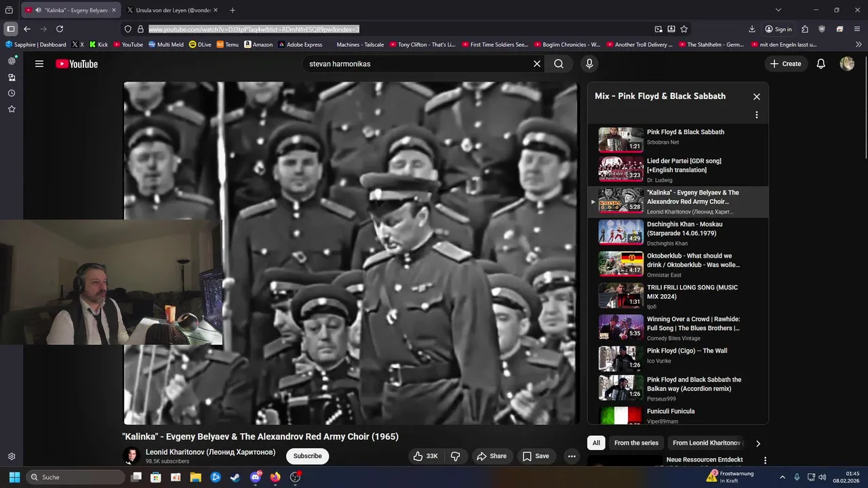Viewport: 868px width, 488px height.
Task: Clear the YouTube search box text
Action: coord(537,64)
